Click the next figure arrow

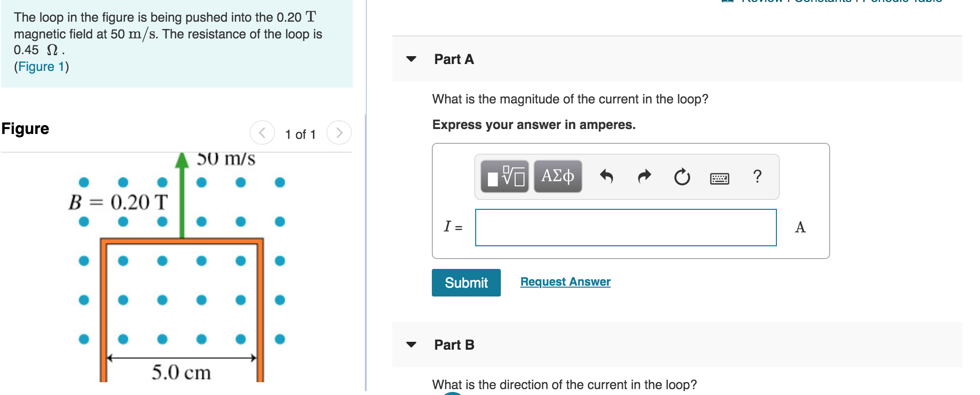pyautogui.click(x=339, y=132)
